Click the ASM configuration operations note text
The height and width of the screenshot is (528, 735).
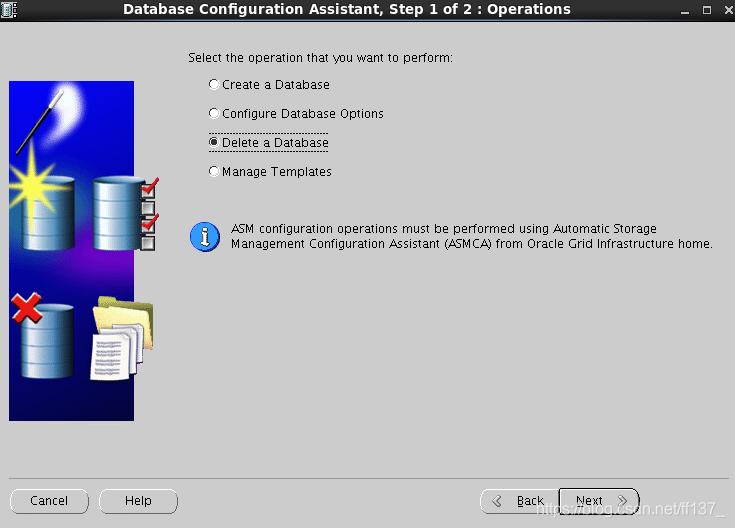471,236
